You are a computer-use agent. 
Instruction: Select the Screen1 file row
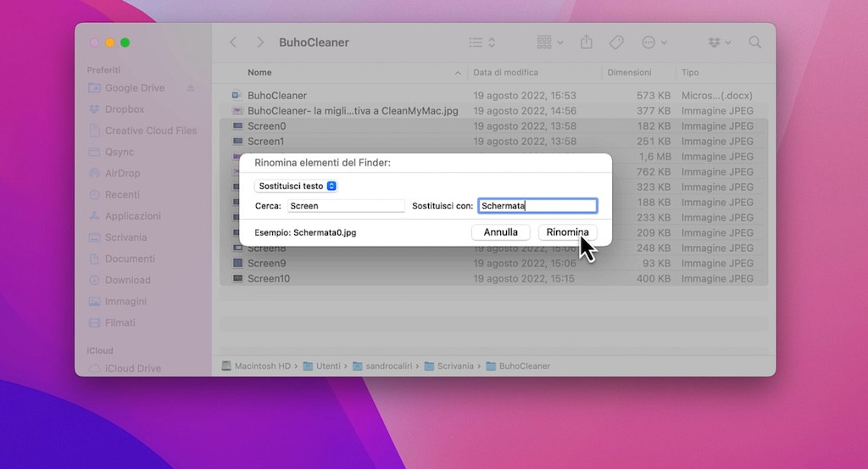coord(494,141)
